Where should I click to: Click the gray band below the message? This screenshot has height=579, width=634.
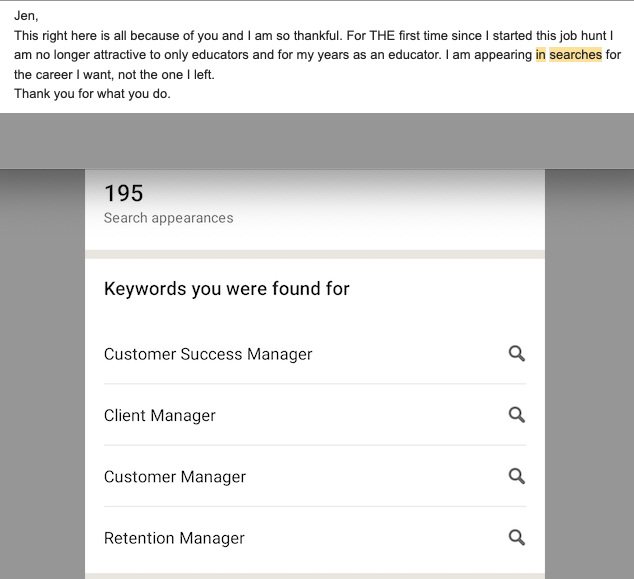pos(317,140)
